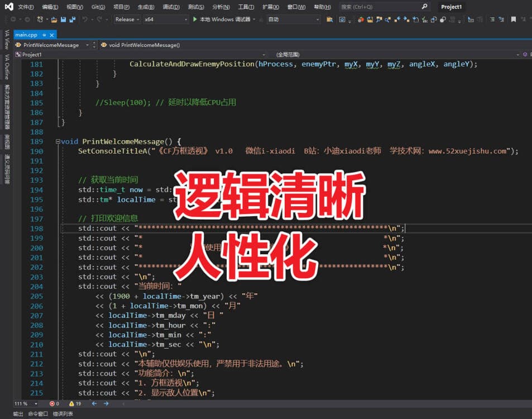532x419 pixels.
Task: Toggle pin on the main.cpp tab
Action: (x=44, y=35)
